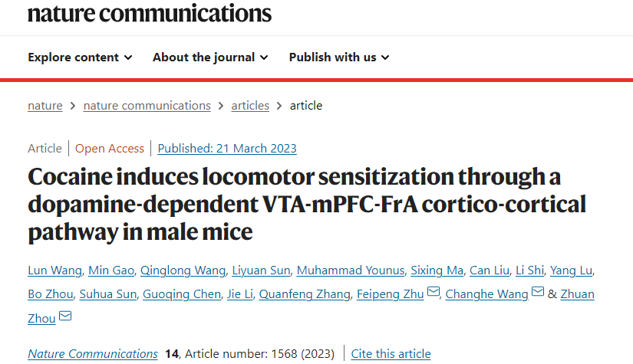
Task: Click the italic Nature Communications journal link
Action: tap(93, 354)
